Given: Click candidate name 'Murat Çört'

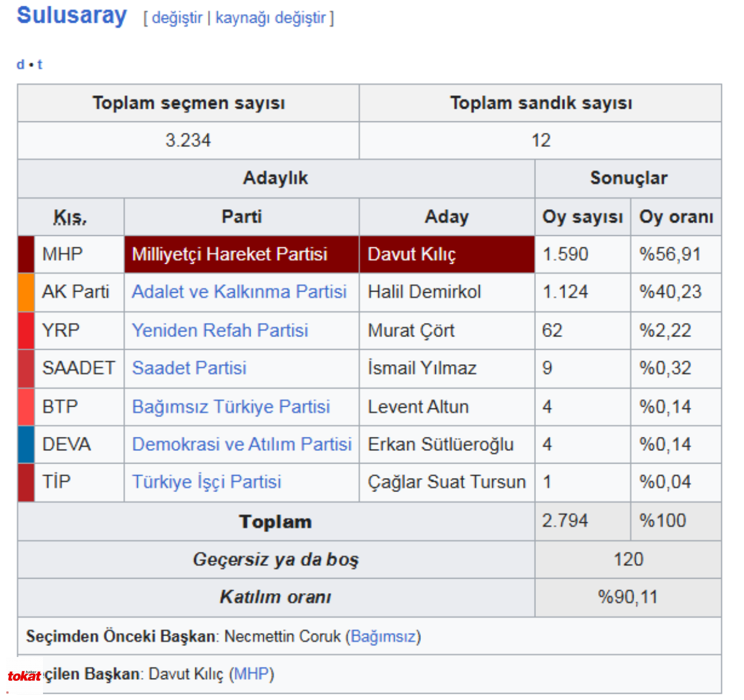Looking at the screenshot, I should pyautogui.click(x=411, y=330).
